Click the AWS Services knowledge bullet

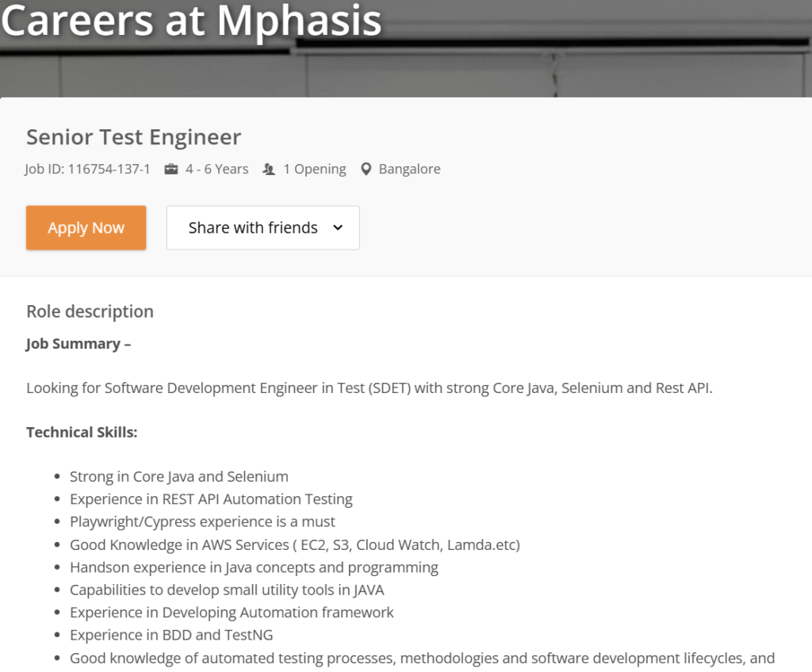tap(295, 544)
